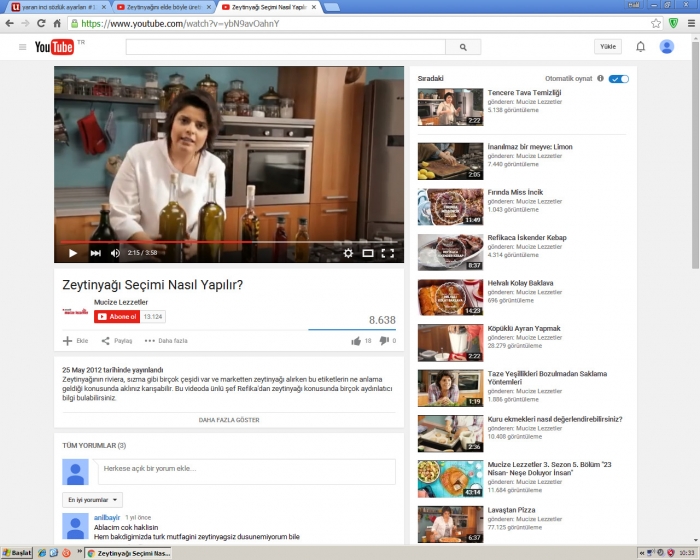The image size is (700, 560).
Task: Open the YouTube guide hamburger menu
Action: [22, 47]
